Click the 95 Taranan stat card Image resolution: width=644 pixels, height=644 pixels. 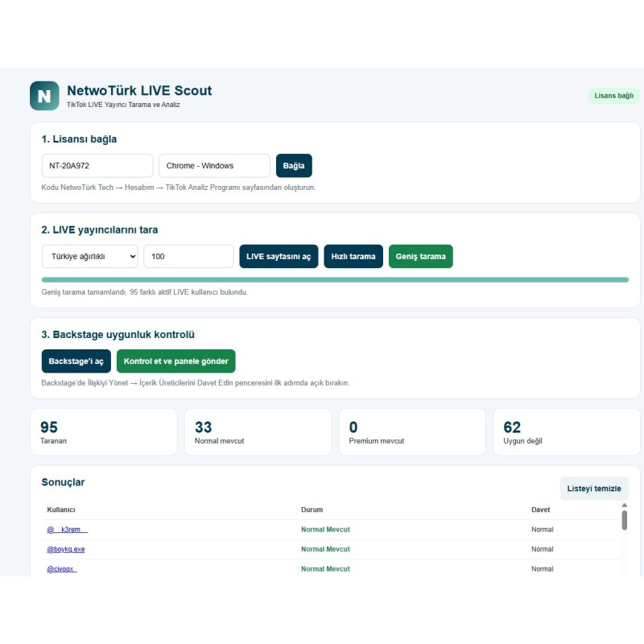tap(104, 431)
